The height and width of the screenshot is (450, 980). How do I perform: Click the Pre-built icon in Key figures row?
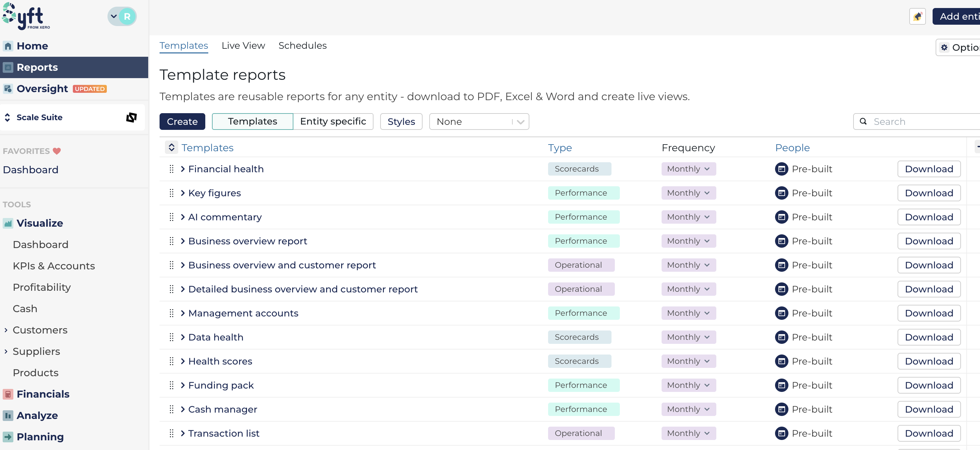tap(781, 193)
